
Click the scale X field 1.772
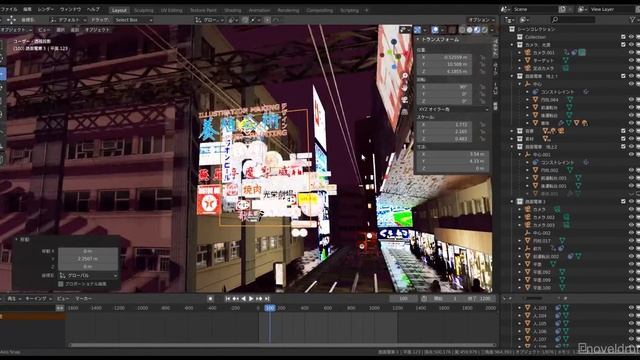(444, 124)
